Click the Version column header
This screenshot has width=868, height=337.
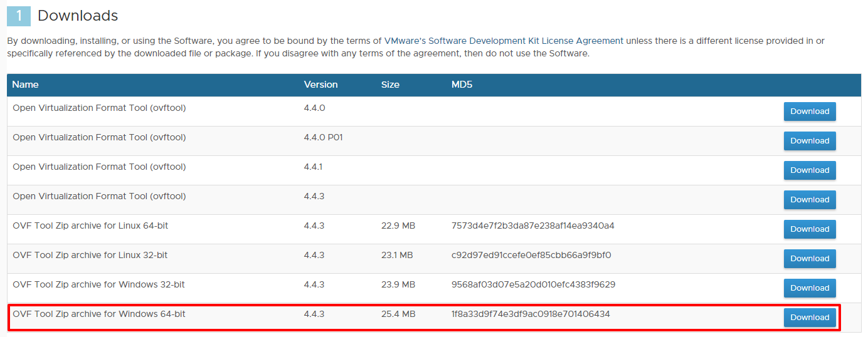click(321, 85)
